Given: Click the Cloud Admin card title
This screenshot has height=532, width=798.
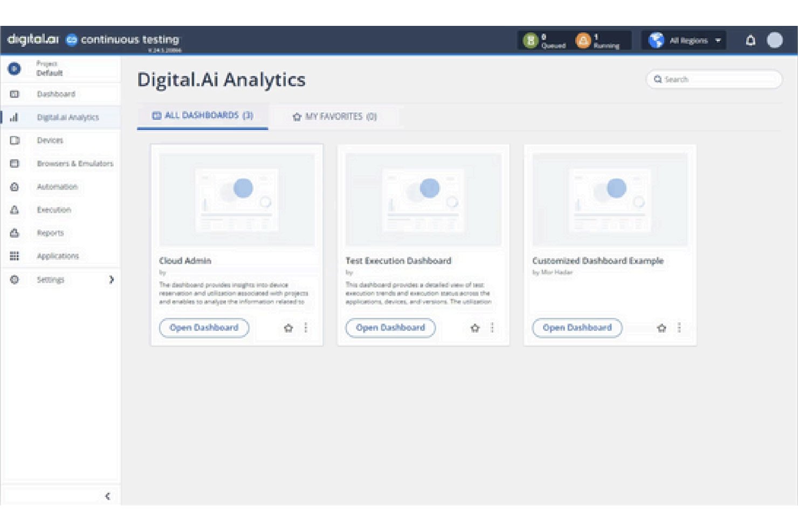Looking at the screenshot, I should coord(185,261).
